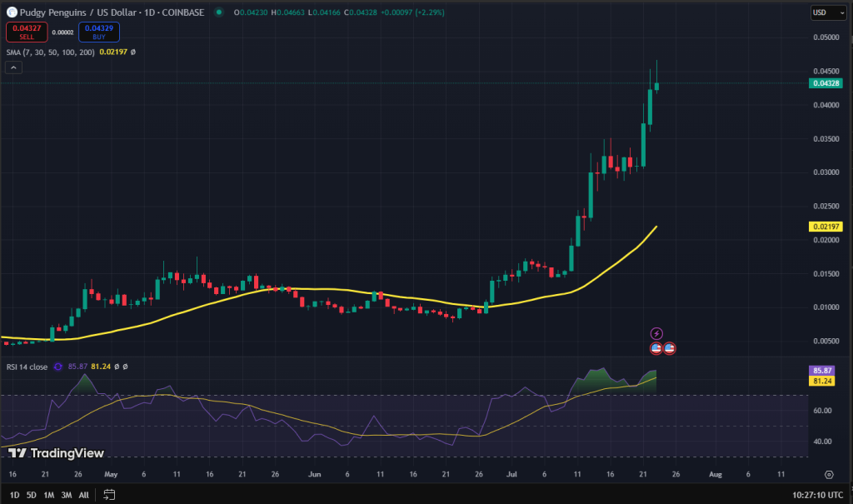Click the high value H0.04663

click(287, 12)
